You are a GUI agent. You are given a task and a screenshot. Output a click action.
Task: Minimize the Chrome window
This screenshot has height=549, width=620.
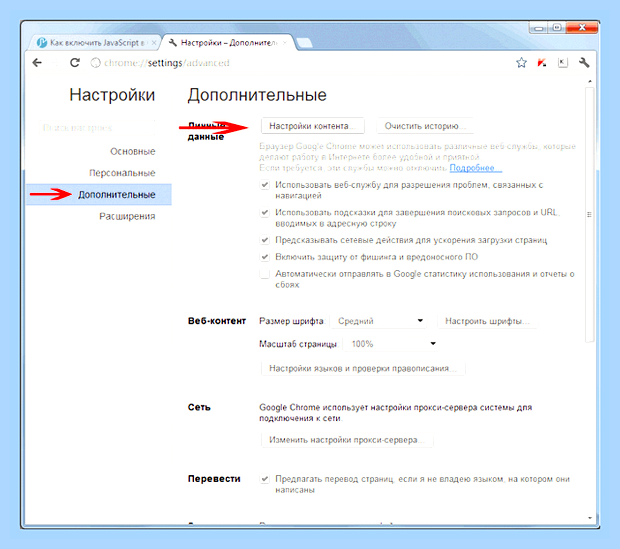coord(538,28)
